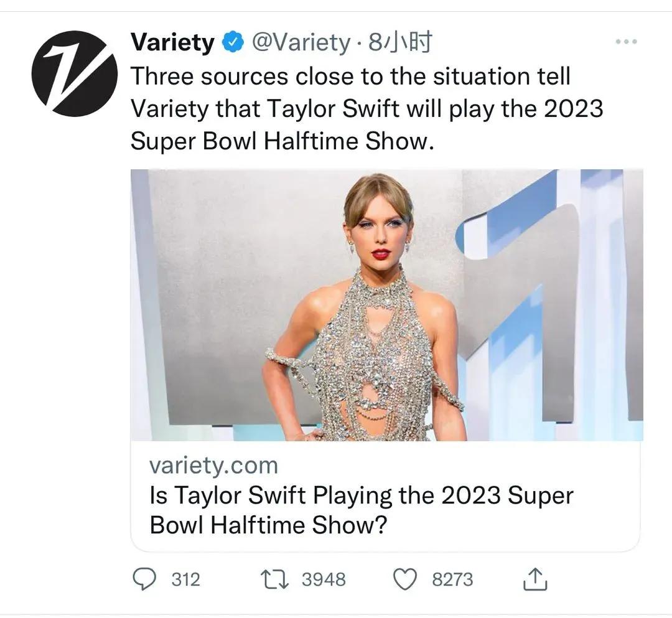This screenshot has height=618, width=672.
Task: Click the 3948 retweet count
Action: pos(324,579)
